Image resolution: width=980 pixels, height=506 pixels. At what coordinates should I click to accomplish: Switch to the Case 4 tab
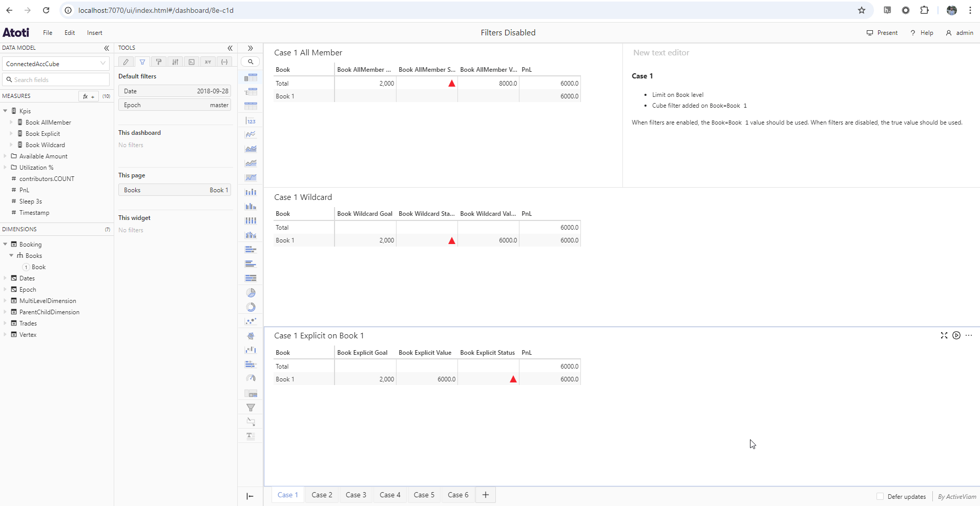click(x=390, y=495)
